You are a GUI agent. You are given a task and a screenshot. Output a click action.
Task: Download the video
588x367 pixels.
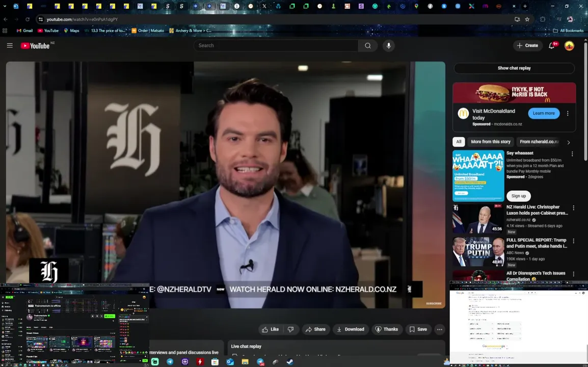[x=350, y=329]
